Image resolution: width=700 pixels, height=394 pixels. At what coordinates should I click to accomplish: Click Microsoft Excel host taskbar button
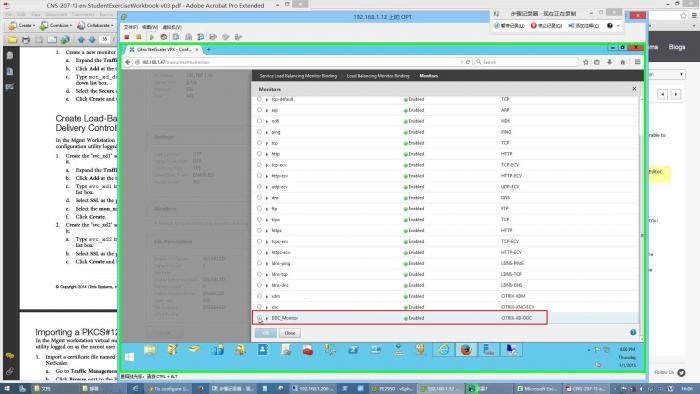(537, 389)
